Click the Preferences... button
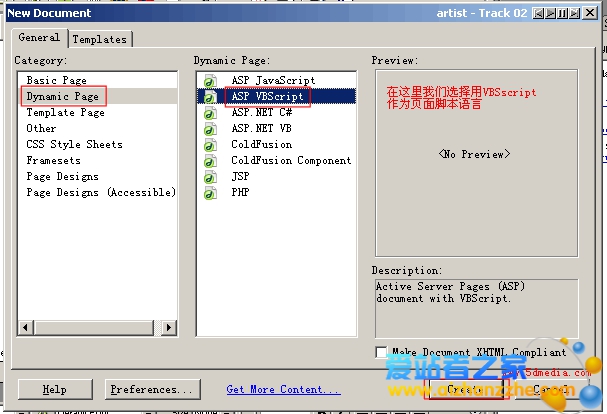This screenshot has height=414, width=607. [x=150, y=390]
